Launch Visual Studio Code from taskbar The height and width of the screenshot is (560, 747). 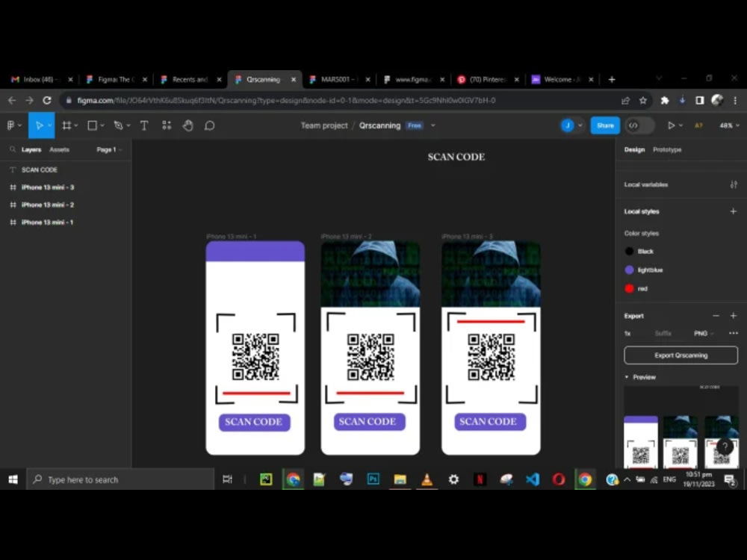[533, 479]
